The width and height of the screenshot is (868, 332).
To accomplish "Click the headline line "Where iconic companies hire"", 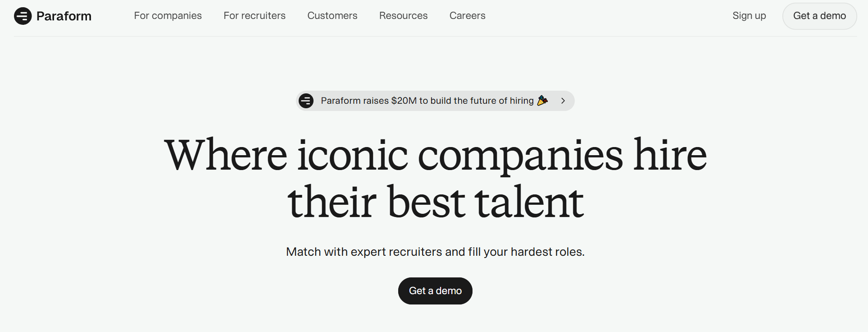I will tap(435, 156).
